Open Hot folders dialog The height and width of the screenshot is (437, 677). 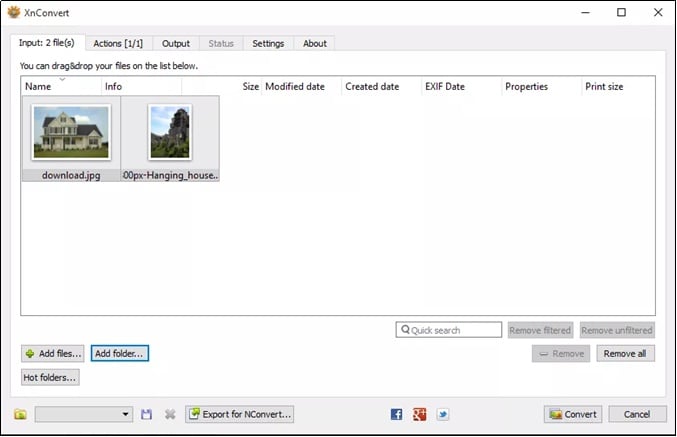point(50,377)
